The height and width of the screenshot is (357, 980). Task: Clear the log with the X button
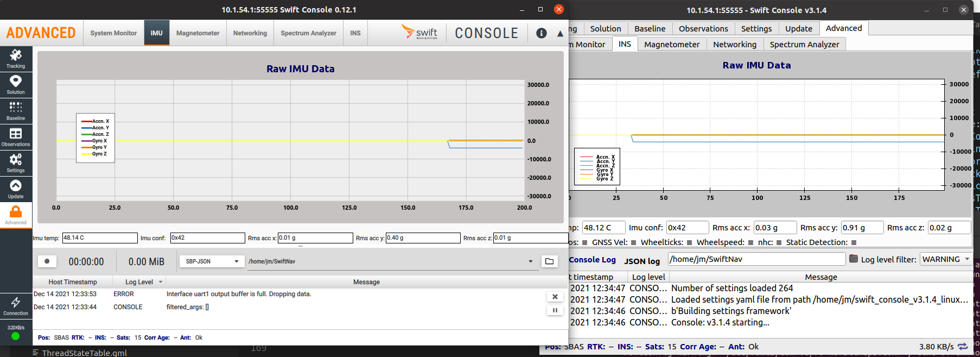tap(555, 297)
